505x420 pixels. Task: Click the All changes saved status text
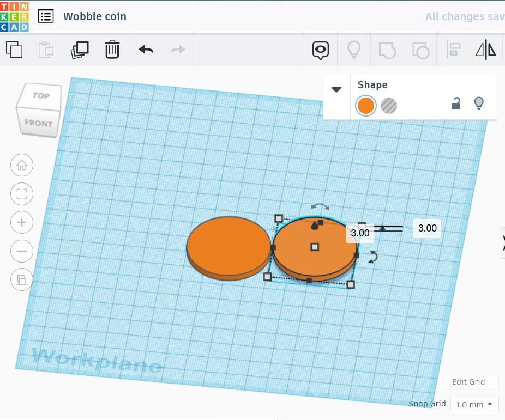pyautogui.click(x=465, y=16)
